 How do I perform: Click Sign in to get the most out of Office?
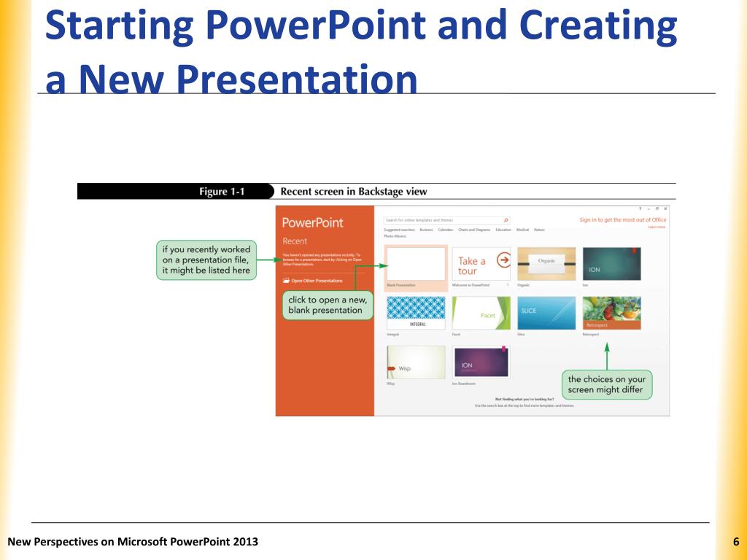pyautogui.click(x=623, y=219)
